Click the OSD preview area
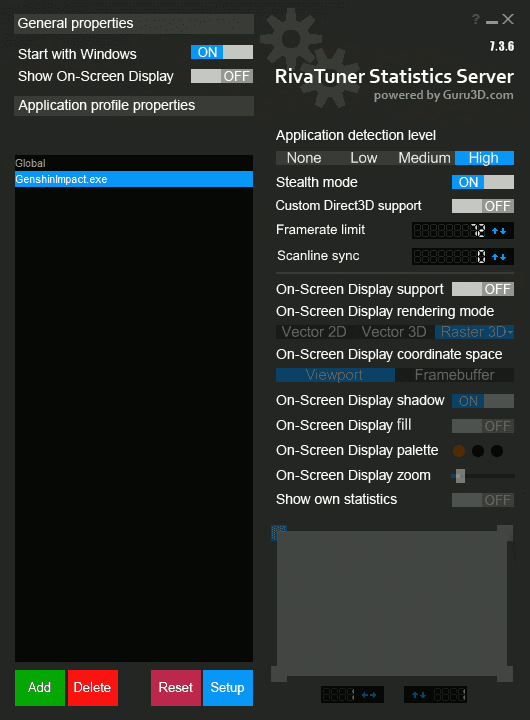Image resolution: width=530 pixels, height=720 pixels. (x=392, y=603)
